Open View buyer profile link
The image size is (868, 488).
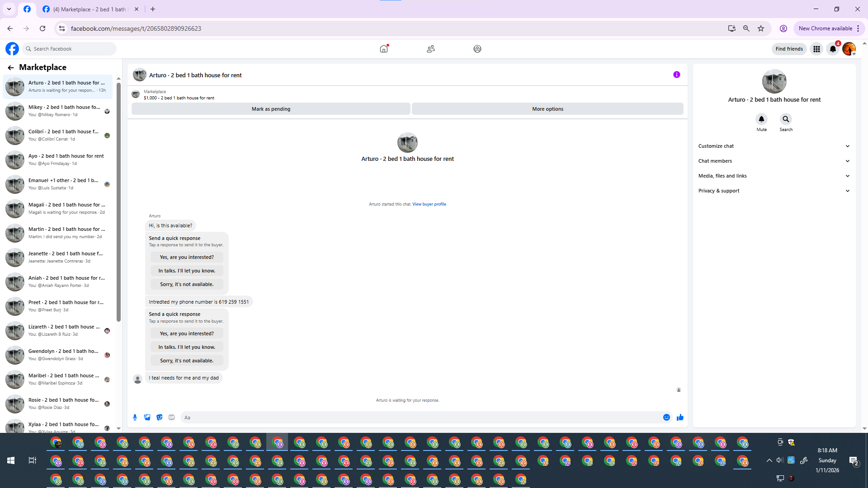tap(429, 204)
